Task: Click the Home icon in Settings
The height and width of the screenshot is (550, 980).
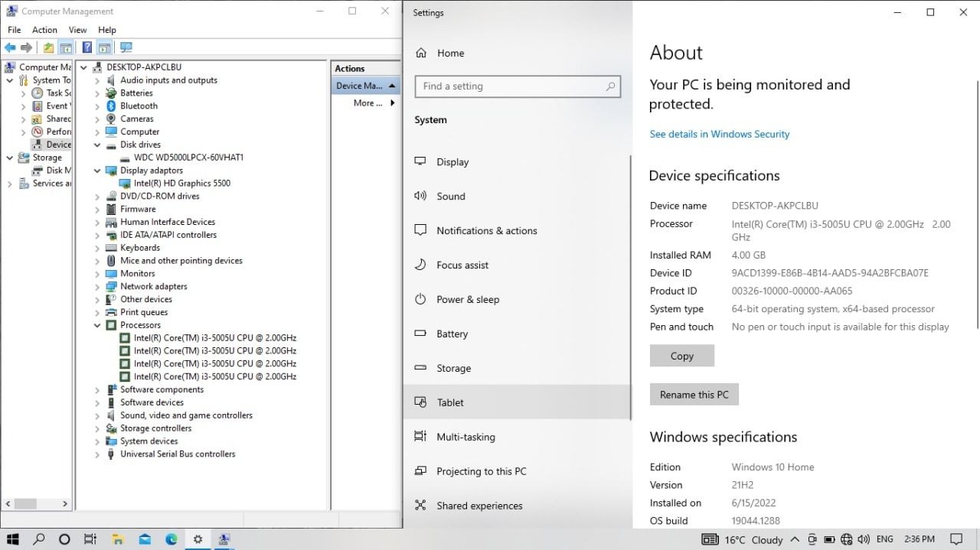Action: pos(420,53)
